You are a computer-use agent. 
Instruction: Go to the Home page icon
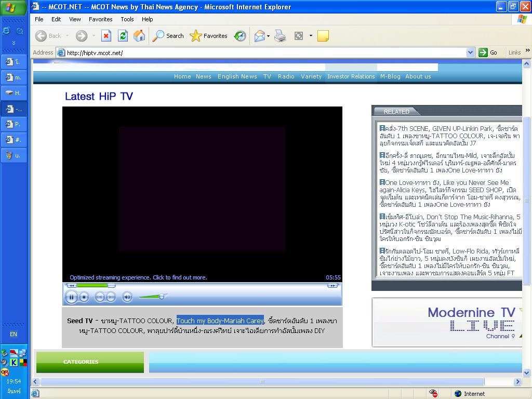139,36
